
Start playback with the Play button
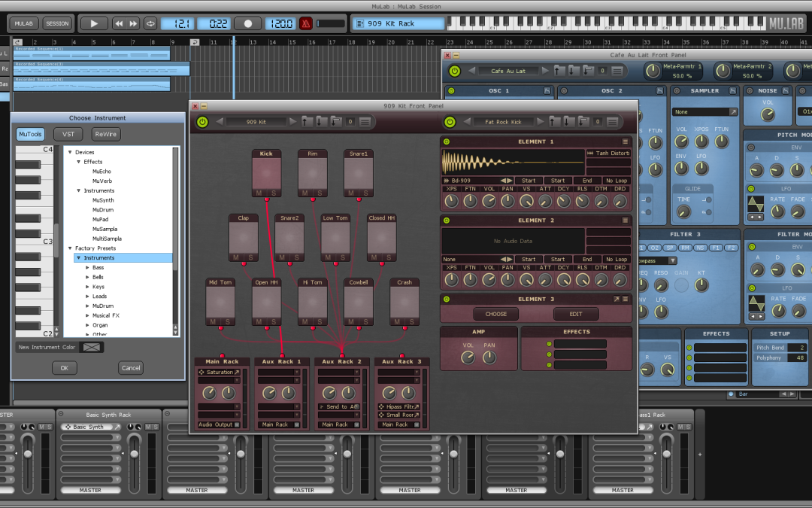pos(94,23)
